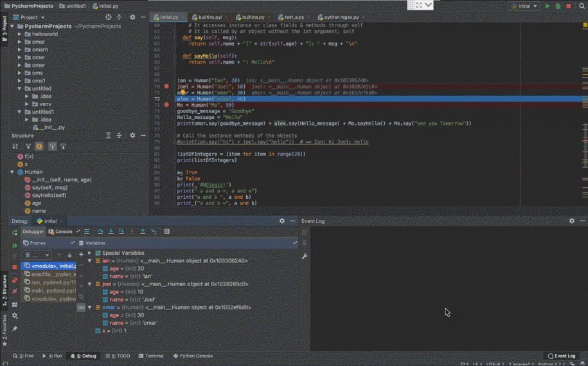The image size is (588, 366).
Task: Open the Python Console tool window tab
Action: (x=193, y=356)
